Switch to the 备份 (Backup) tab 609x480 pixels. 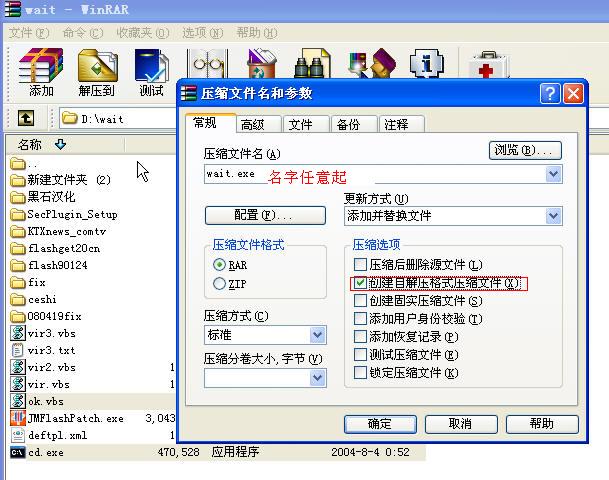pos(354,125)
